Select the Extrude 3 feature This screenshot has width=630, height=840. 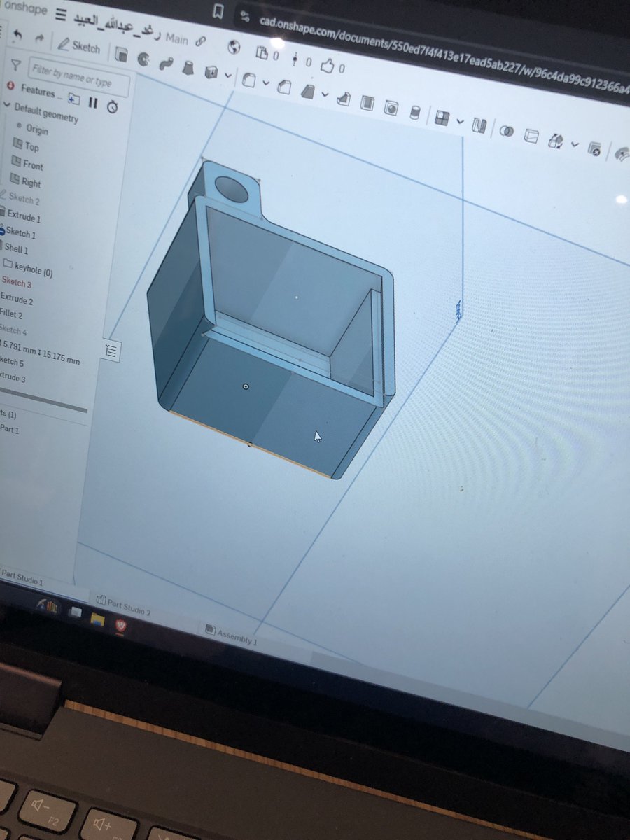tap(13, 378)
